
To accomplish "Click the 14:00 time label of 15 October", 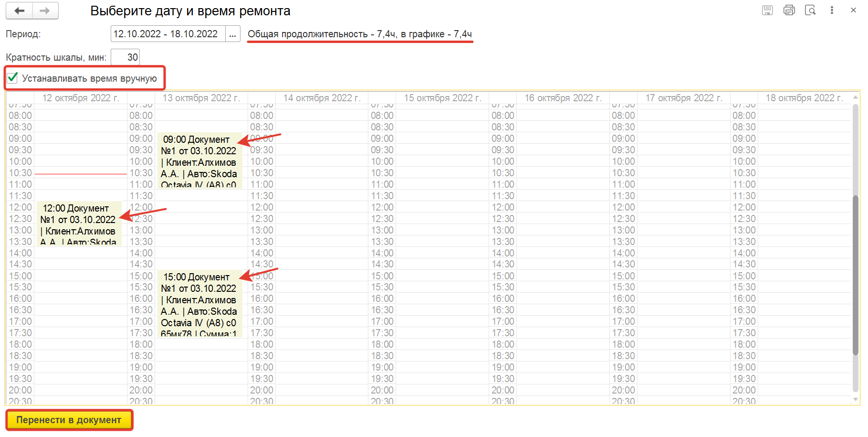I will point(383,253).
